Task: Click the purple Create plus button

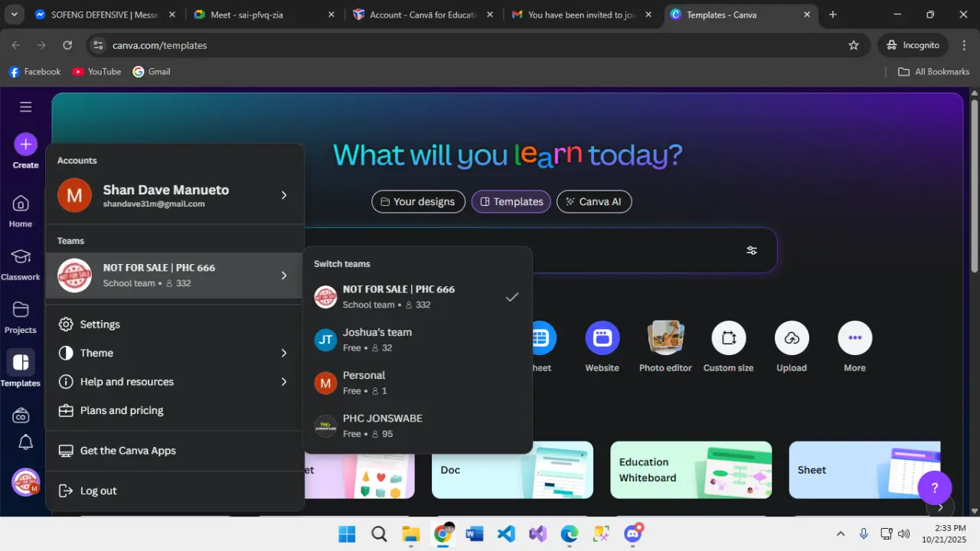Action: [25, 144]
